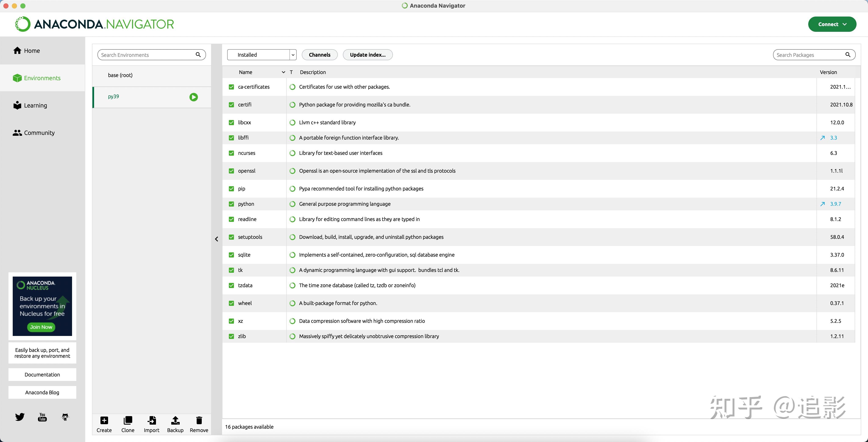
Task: Toggle the libcxx package checkbox
Action: 231,122
